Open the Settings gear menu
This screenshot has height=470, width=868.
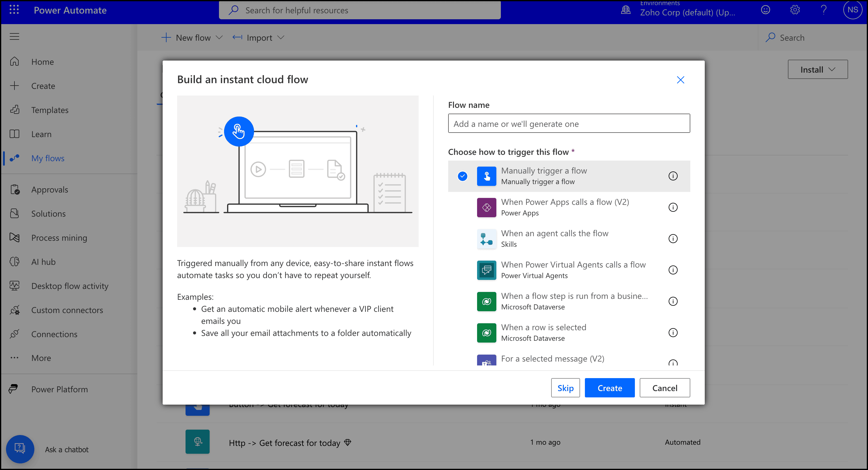click(x=795, y=10)
